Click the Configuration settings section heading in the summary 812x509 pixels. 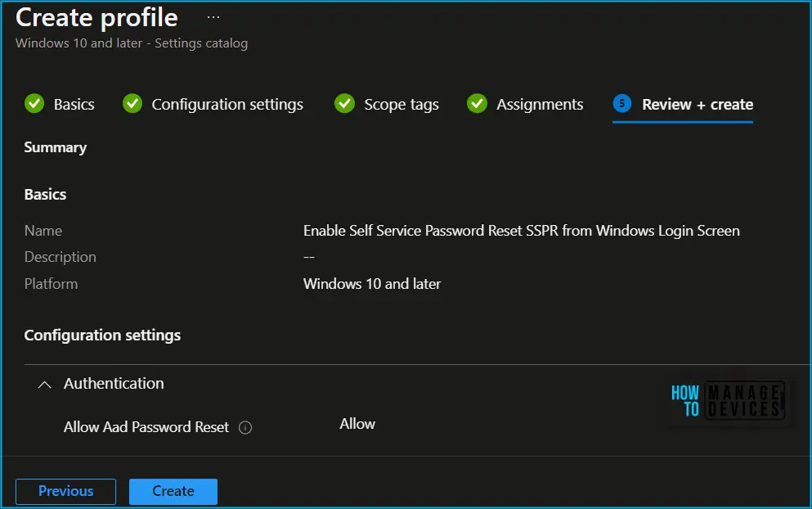(x=102, y=336)
